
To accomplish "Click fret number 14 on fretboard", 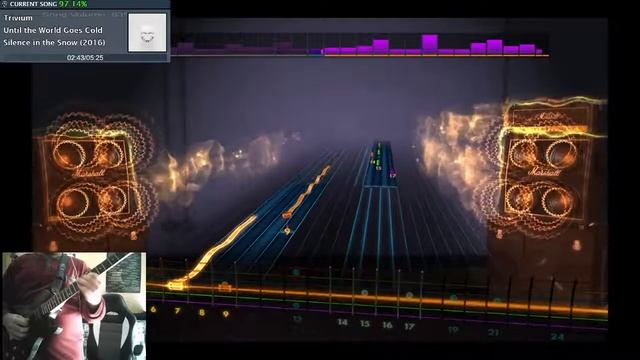I will [x=342, y=322].
